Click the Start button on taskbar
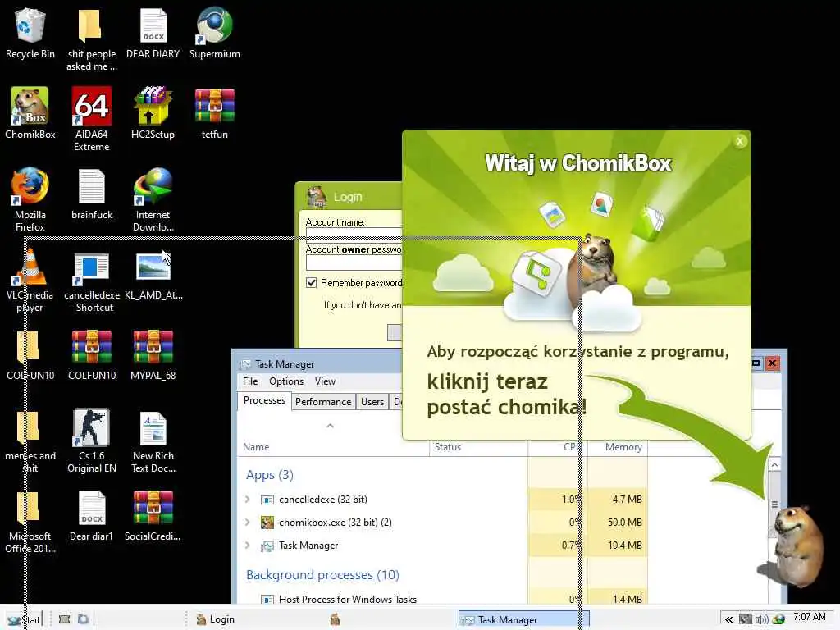The height and width of the screenshot is (630, 840). (24, 620)
